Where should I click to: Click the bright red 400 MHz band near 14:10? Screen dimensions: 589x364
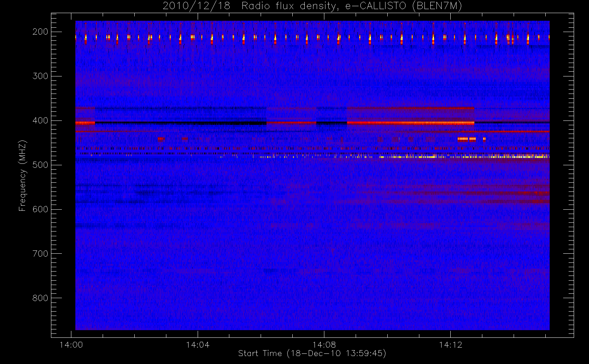(411, 123)
